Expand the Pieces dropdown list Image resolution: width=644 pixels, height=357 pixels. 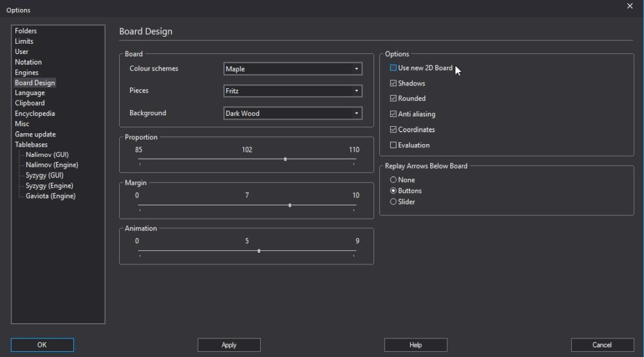(292, 91)
